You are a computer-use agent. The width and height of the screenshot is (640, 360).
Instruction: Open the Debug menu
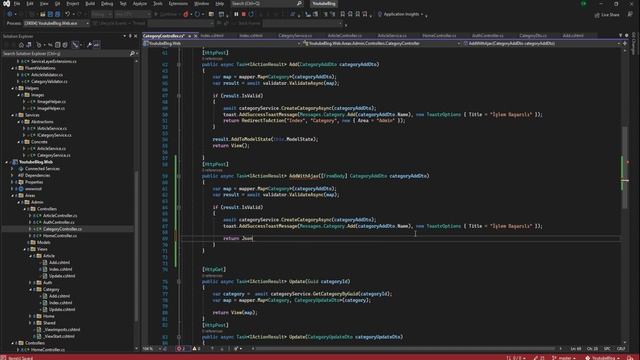[107, 4]
